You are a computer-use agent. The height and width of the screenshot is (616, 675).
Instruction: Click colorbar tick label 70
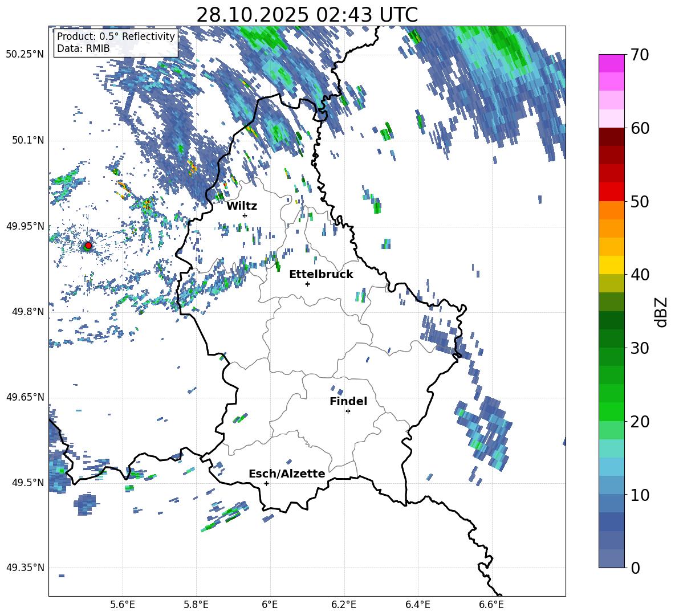640,55
